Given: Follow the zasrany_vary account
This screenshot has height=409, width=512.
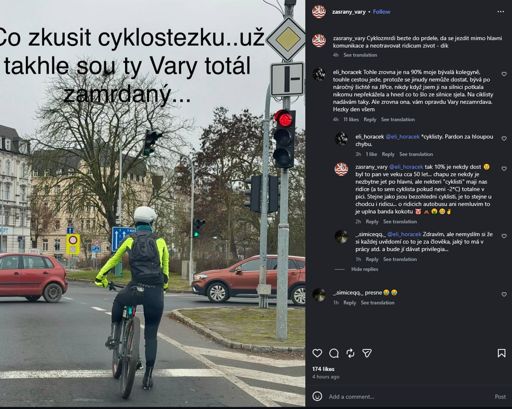Looking at the screenshot, I should pyautogui.click(x=381, y=12).
